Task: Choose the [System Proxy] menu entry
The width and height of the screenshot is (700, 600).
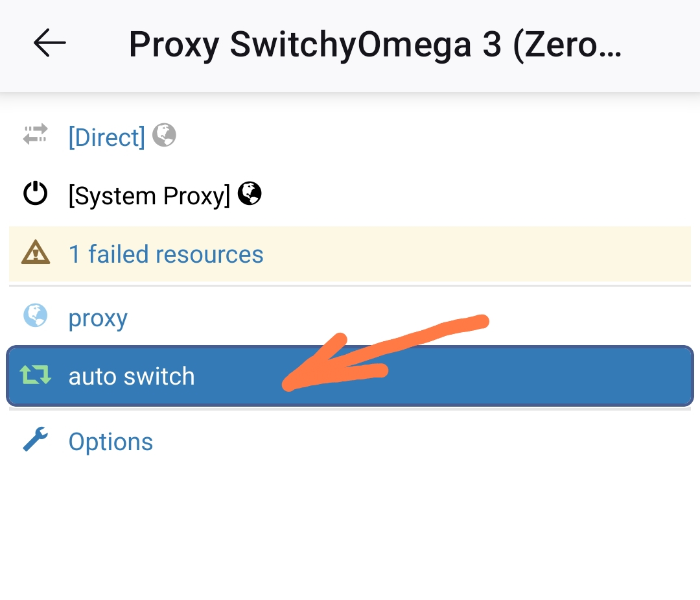Action: click(x=149, y=196)
